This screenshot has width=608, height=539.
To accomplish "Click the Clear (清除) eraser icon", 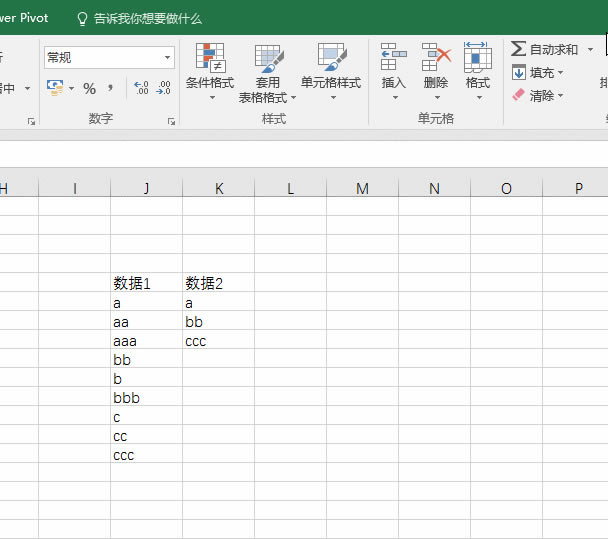I will tap(518, 95).
